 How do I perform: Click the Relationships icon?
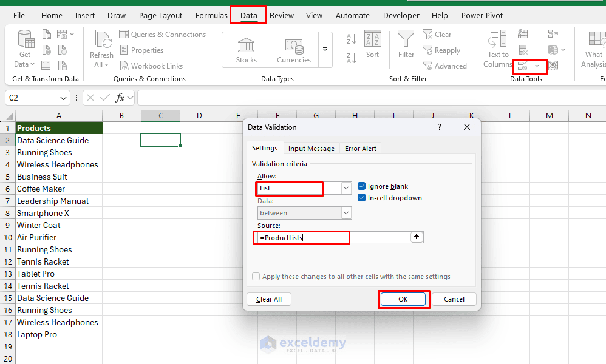[553, 50]
